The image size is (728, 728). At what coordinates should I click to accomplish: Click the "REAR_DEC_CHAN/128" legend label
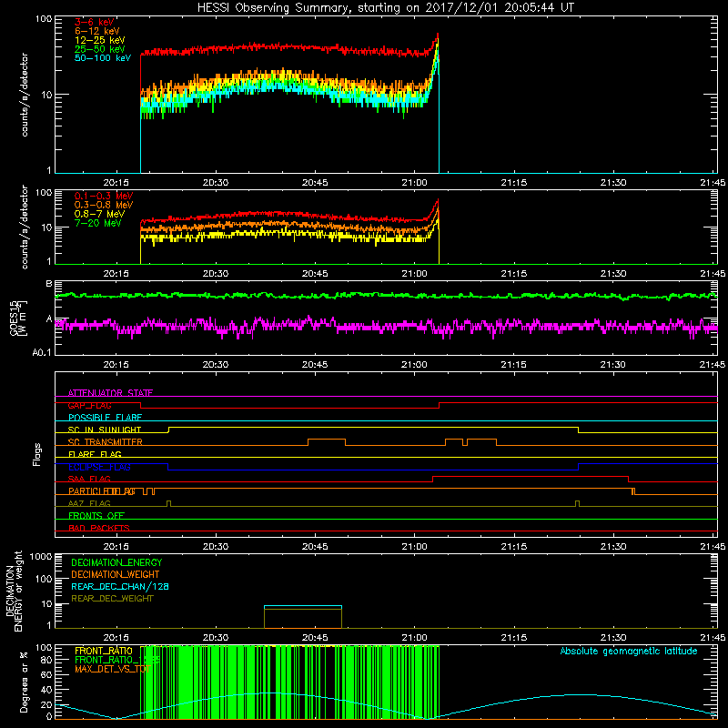(x=120, y=586)
